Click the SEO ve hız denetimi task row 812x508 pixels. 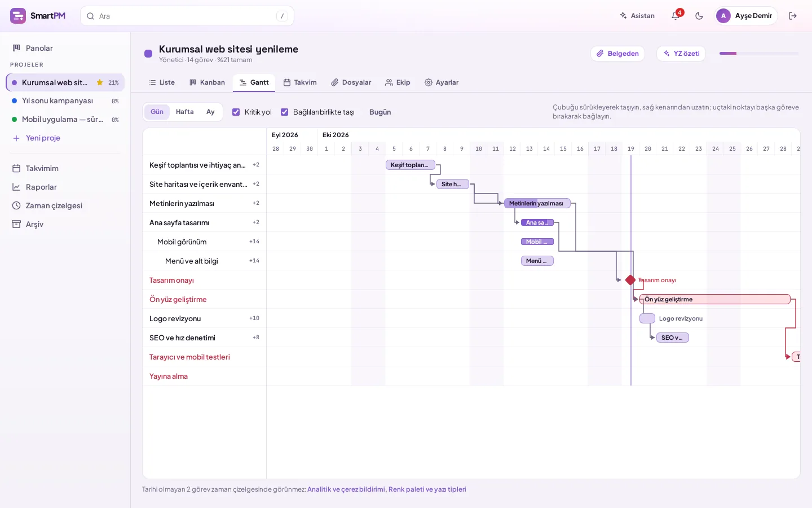204,338
